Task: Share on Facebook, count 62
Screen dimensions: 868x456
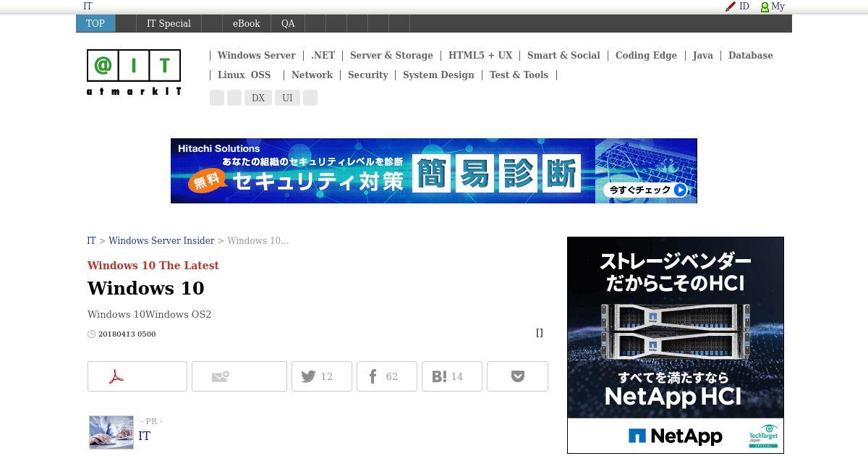Action: (x=387, y=376)
